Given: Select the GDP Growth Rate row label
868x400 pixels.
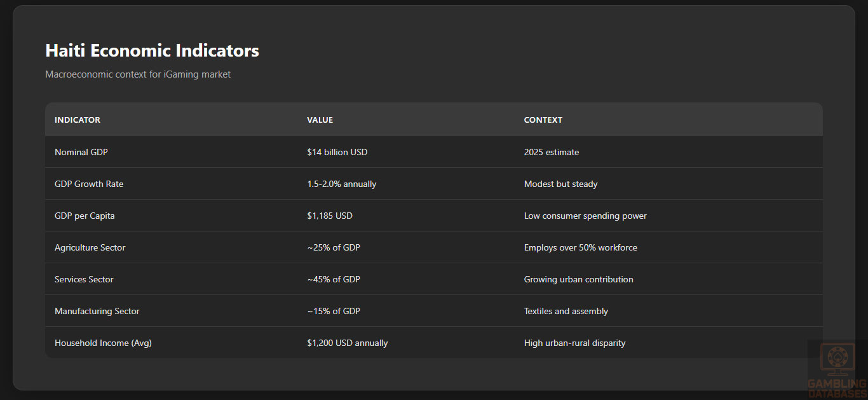Looking at the screenshot, I should click(x=89, y=184).
